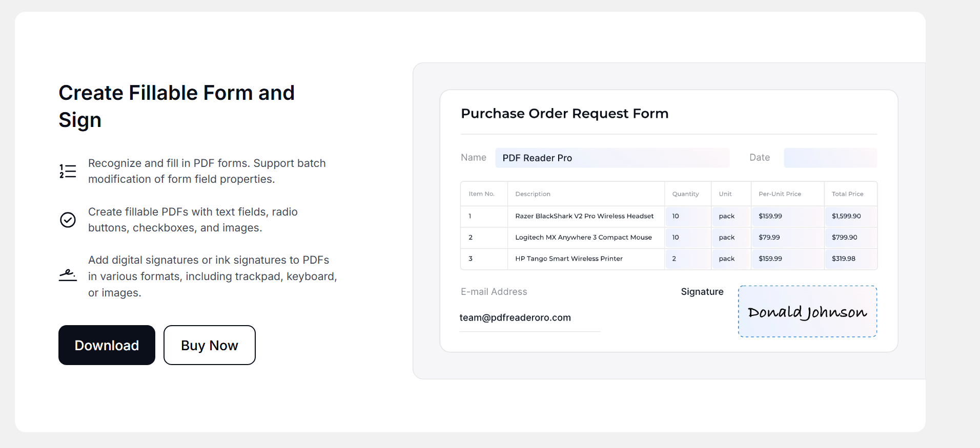Viewport: 980px width, 448px height.
Task: Click the Create Fillable Form and Sign heading
Action: point(177,106)
